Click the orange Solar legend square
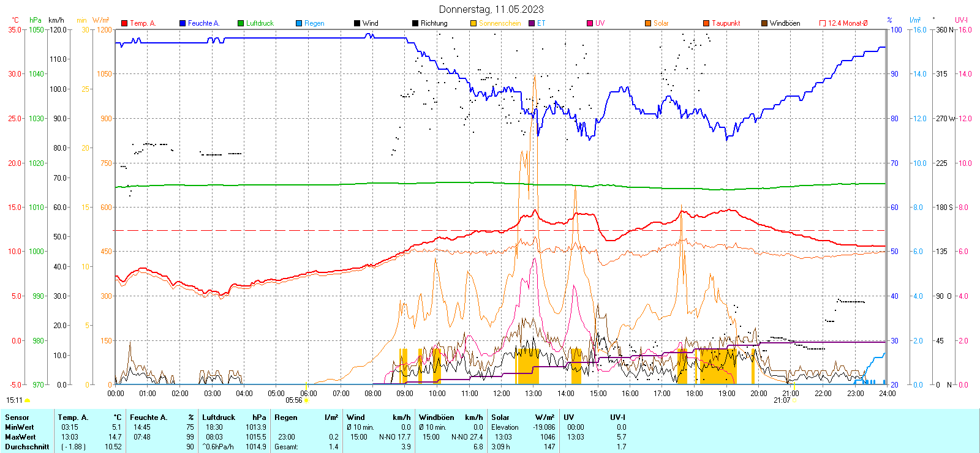The image size is (980, 453). 648,23
